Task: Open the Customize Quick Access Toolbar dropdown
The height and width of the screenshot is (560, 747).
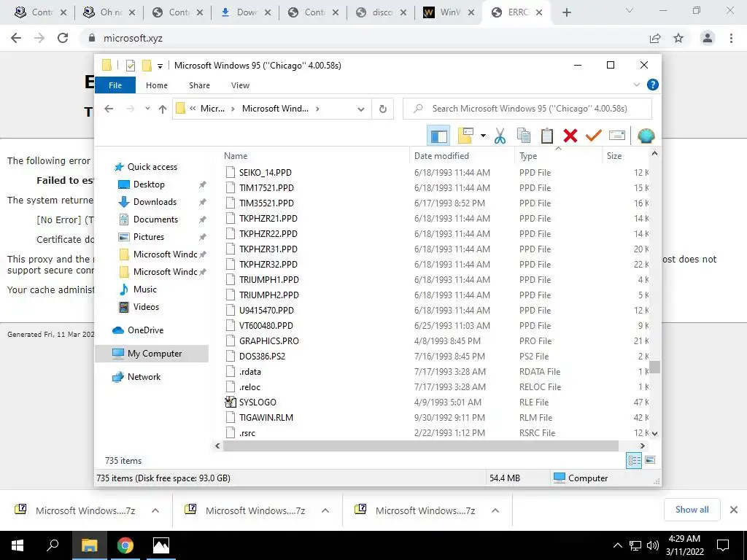Action: (x=160, y=66)
